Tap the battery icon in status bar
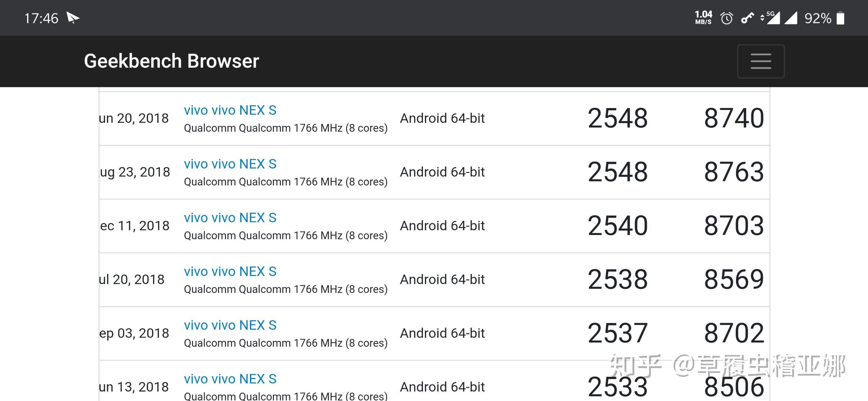 841,18
